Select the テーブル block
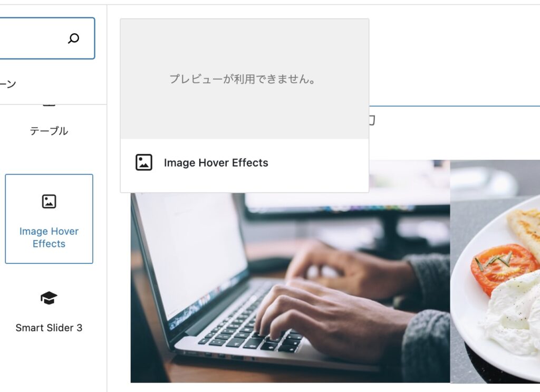This screenshot has height=392, width=540. [49, 131]
